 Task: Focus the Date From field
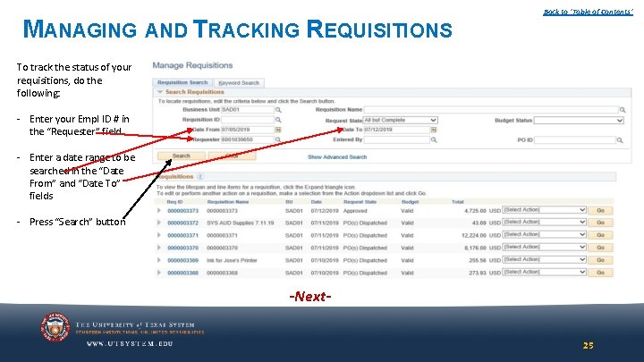pyautogui.click(x=248, y=130)
